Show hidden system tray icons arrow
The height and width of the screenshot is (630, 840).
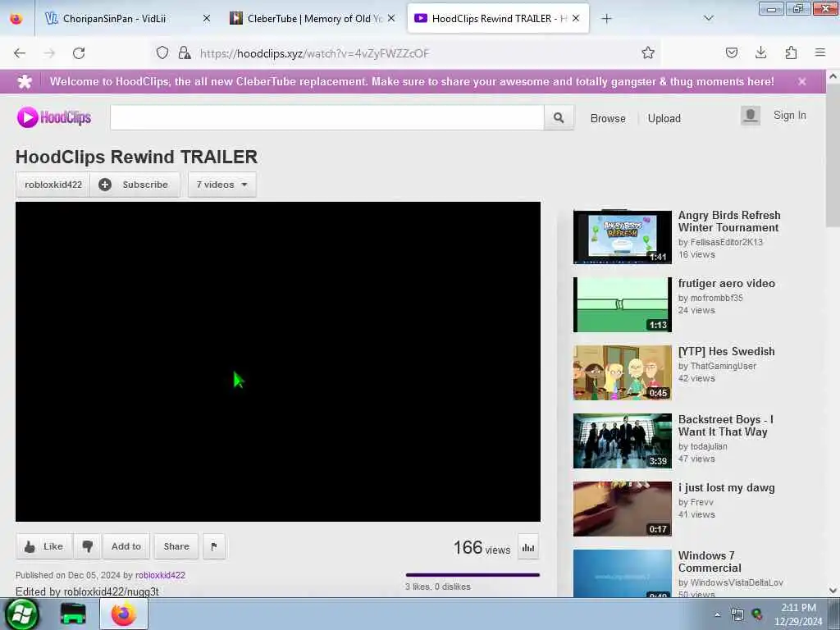coord(717,614)
